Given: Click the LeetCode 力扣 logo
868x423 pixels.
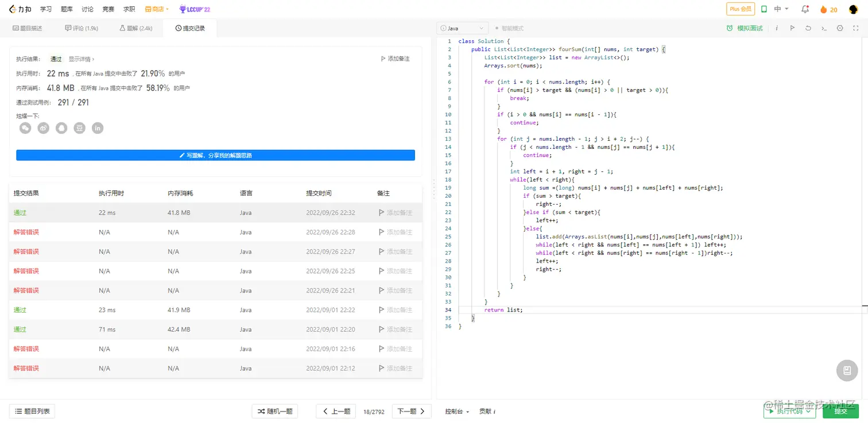Looking at the screenshot, I should coord(21,9).
